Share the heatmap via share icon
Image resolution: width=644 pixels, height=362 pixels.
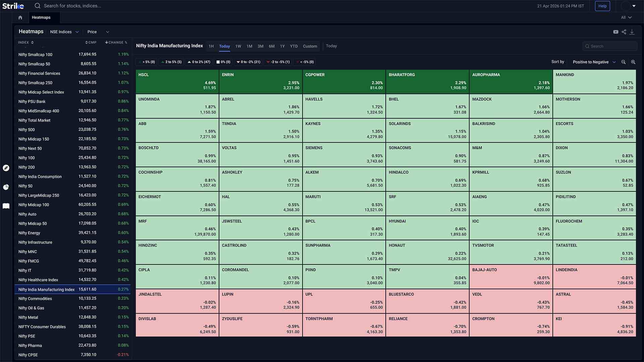pos(624,32)
